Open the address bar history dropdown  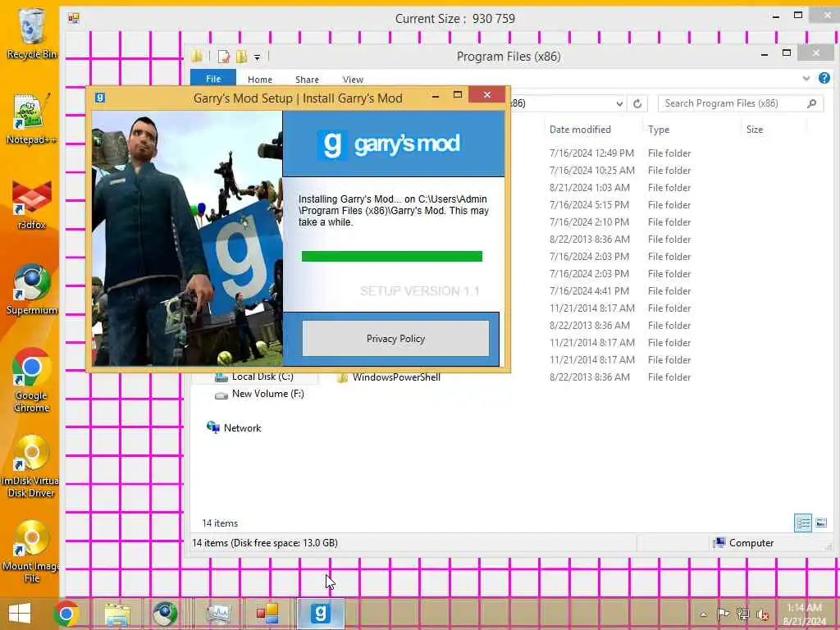[619, 103]
